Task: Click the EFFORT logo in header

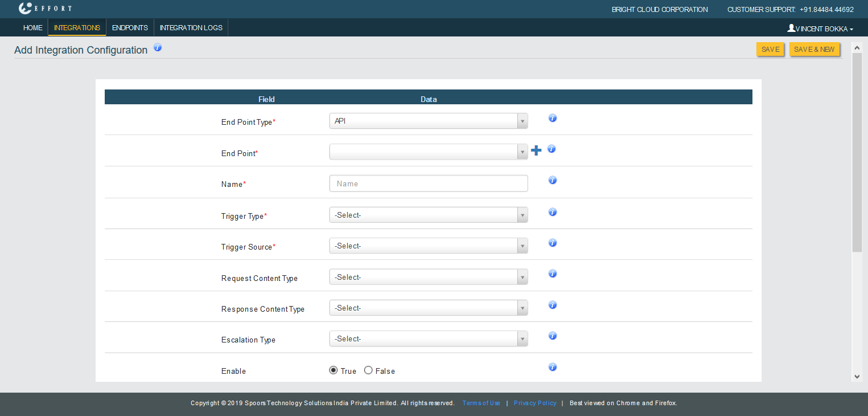Action: pos(45,9)
